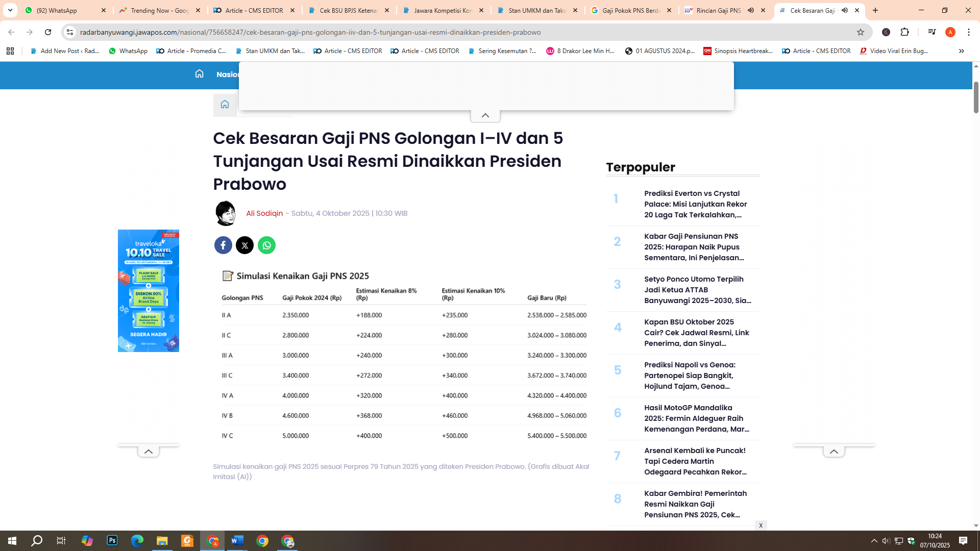This screenshot has height=551, width=980.
Task: Bookmark this page with star icon
Action: point(861,32)
